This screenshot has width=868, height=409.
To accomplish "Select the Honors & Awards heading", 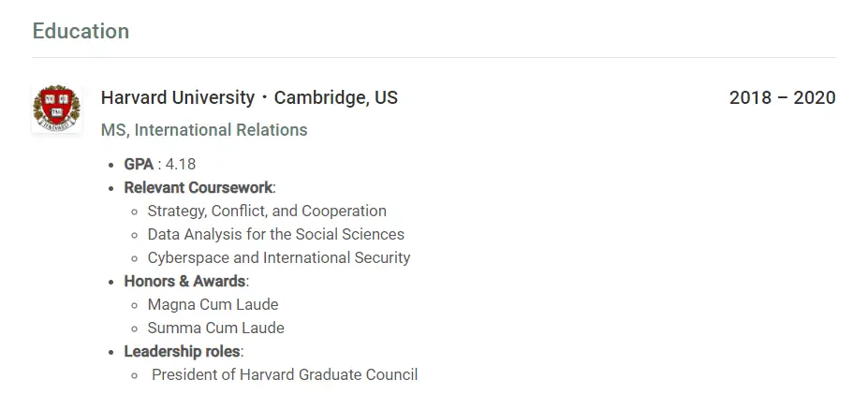I will [x=186, y=281].
